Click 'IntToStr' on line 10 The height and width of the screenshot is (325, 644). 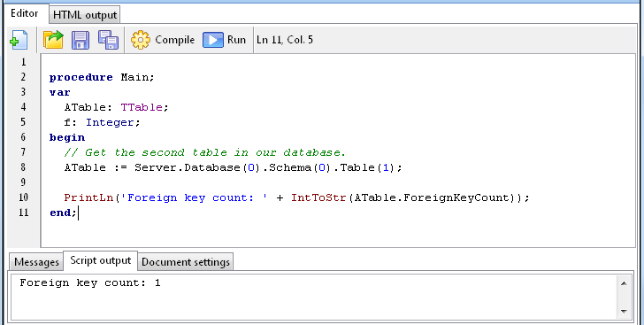click(x=318, y=197)
